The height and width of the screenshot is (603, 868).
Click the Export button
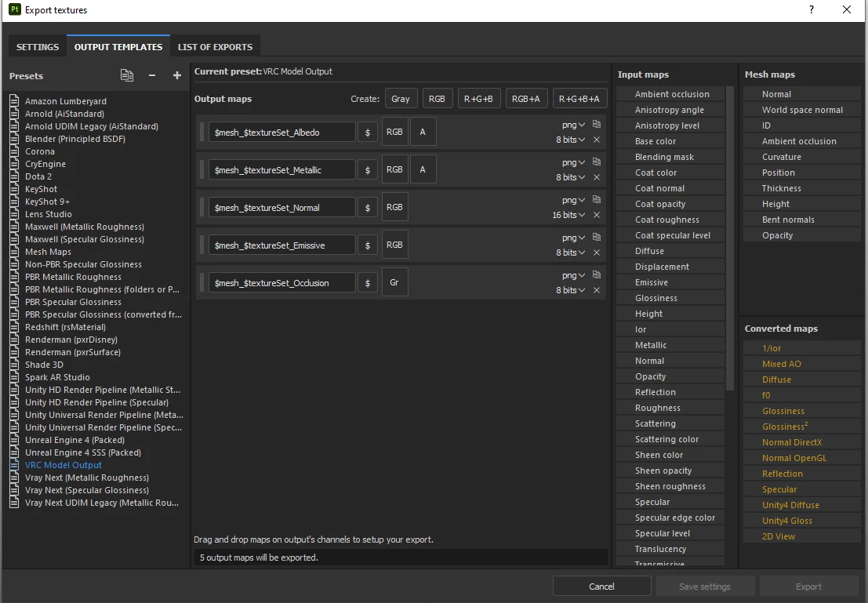pyautogui.click(x=808, y=587)
